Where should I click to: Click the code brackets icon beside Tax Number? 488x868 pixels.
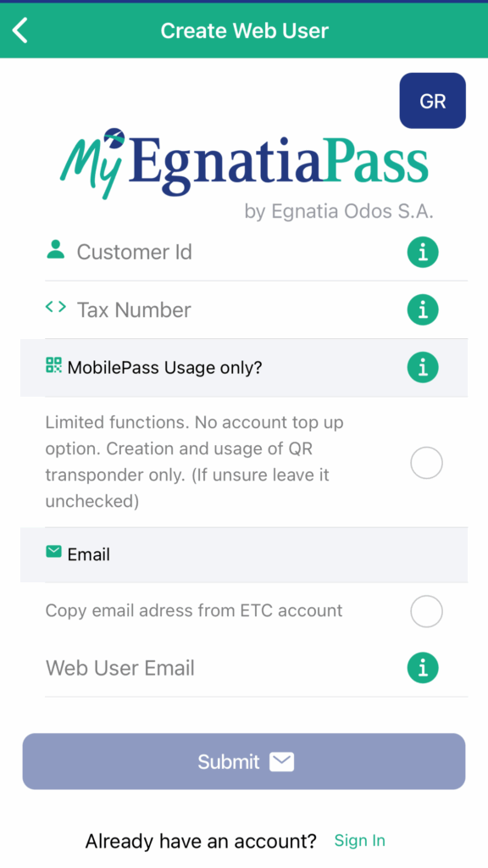(x=55, y=307)
